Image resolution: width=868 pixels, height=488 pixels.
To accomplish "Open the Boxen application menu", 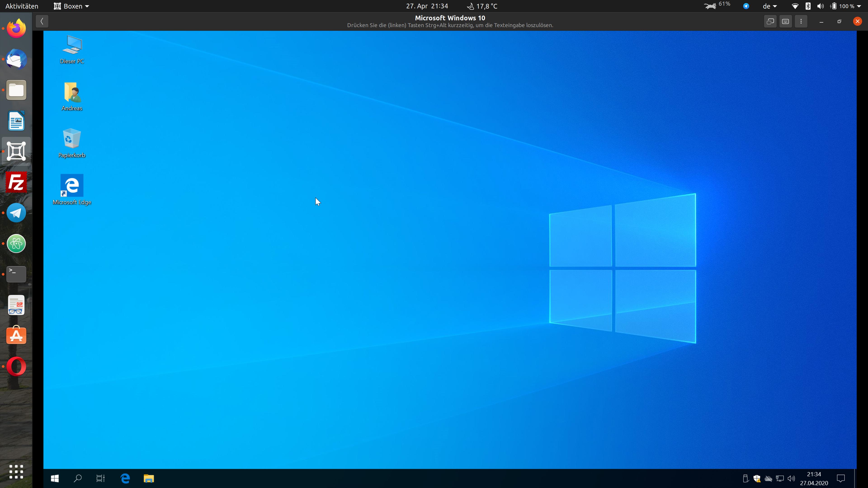I will coord(71,6).
